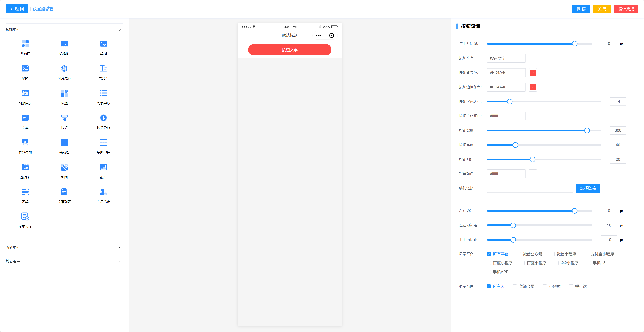Image resolution: width=644 pixels, height=332 pixels.
Task: Open the 按钮背景色 color swatch picker
Action: pos(533,73)
